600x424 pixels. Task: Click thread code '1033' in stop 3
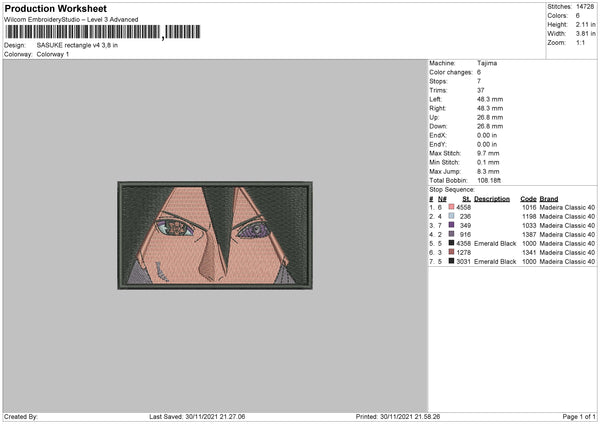(529, 225)
